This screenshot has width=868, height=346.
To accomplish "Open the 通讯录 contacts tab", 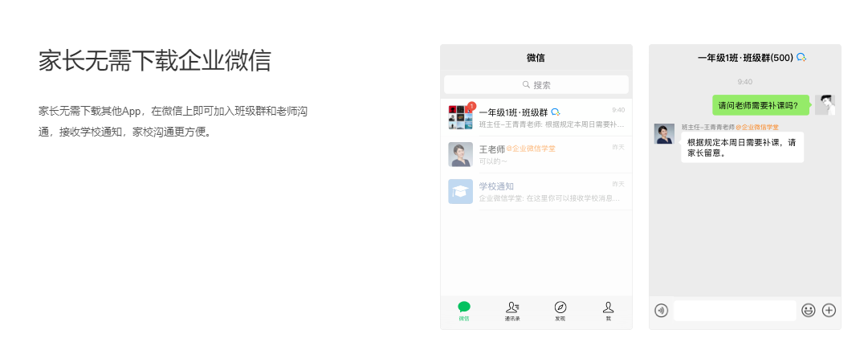I will pos(512,311).
